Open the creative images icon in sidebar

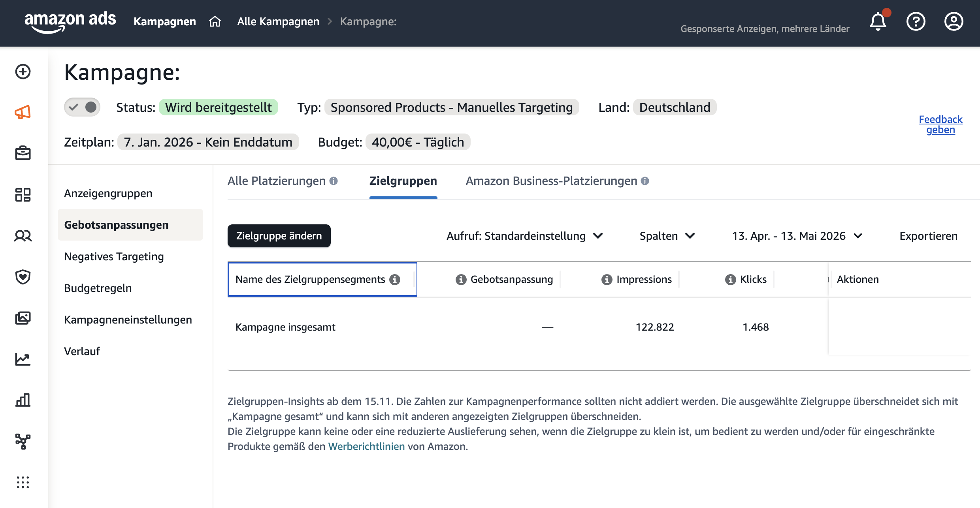pyautogui.click(x=23, y=318)
